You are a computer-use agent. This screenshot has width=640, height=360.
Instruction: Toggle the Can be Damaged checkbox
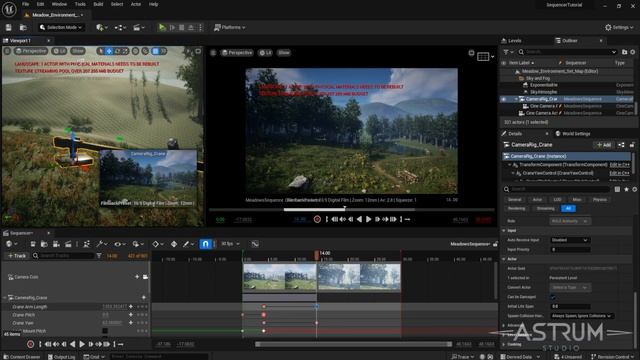click(x=553, y=297)
